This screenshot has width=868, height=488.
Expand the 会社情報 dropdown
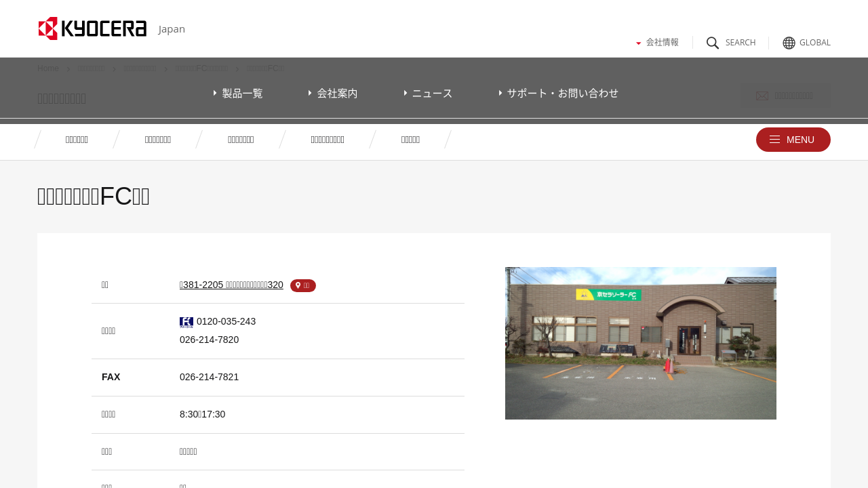pos(657,42)
